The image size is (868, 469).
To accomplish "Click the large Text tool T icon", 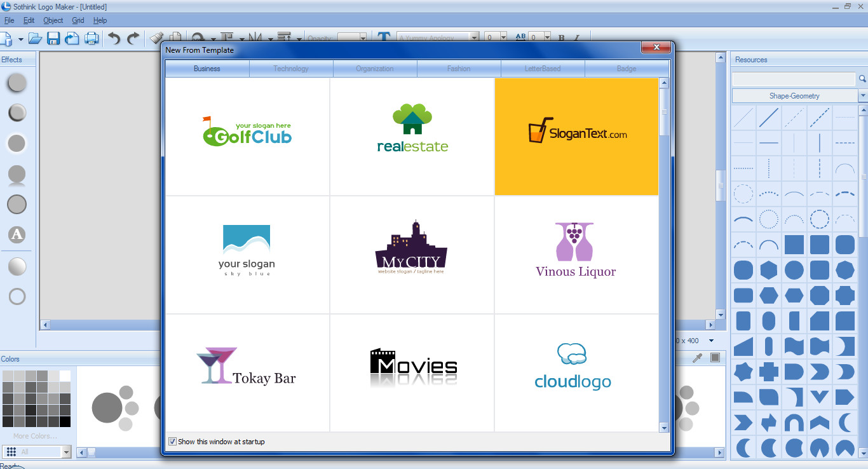I will 384,37.
